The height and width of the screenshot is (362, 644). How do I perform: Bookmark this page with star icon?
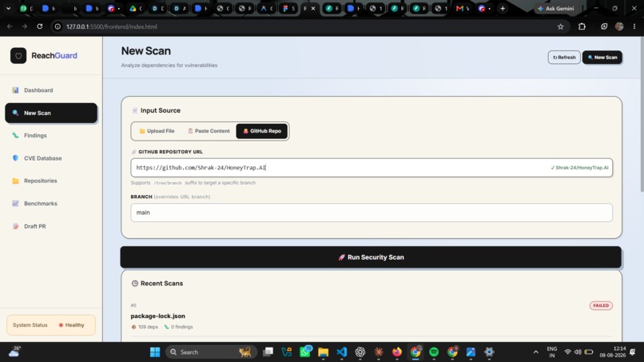[x=561, y=26]
